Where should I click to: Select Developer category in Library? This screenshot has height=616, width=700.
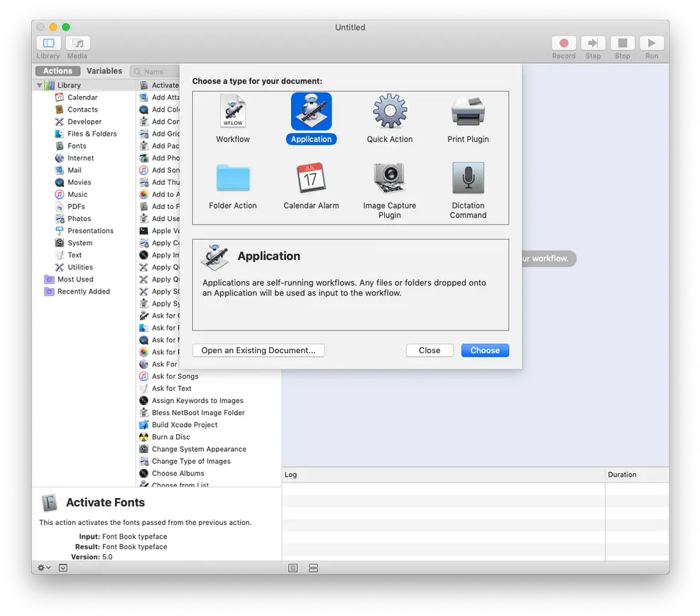[84, 121]
